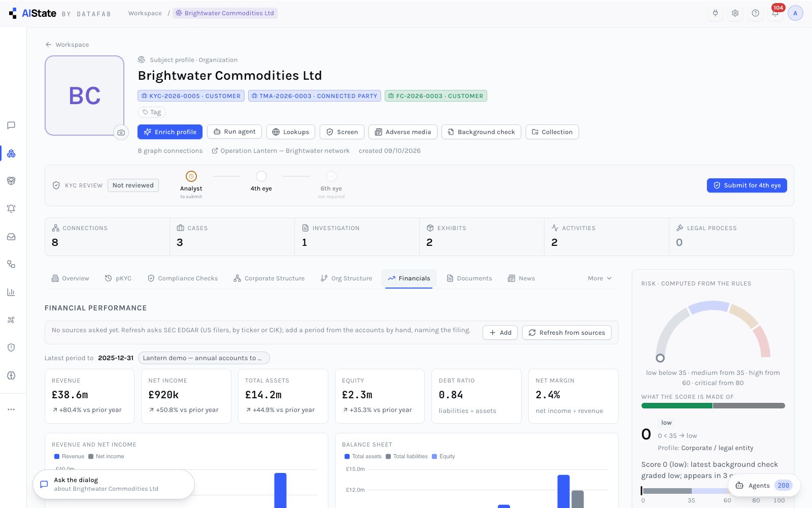Image resolution: width=812 pixels, height=508 pixels.
Task: Click Refresh from sources
Action: click(x=567, y=333)
